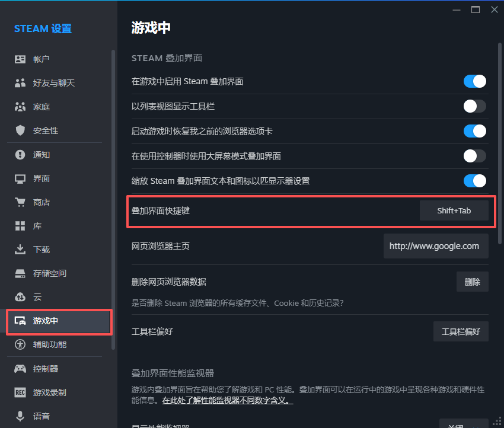Disable 在游戏中启用 Steam 叠加界面 toggle

coord(474,81)
